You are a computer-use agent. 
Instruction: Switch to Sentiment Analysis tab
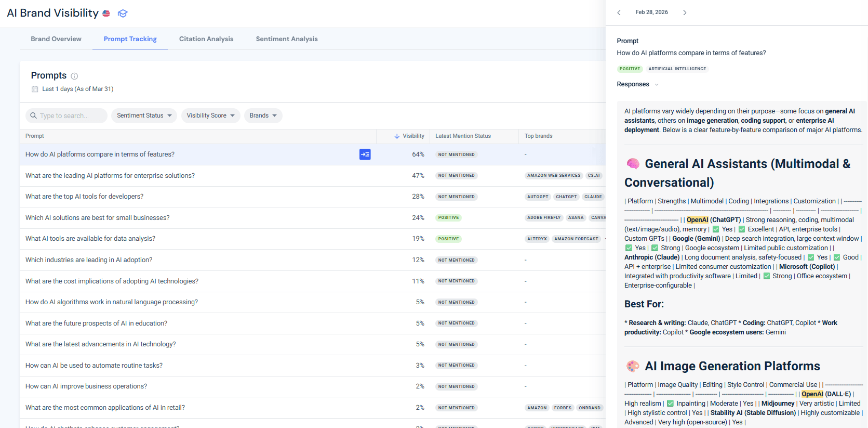(x=287, y=39)
